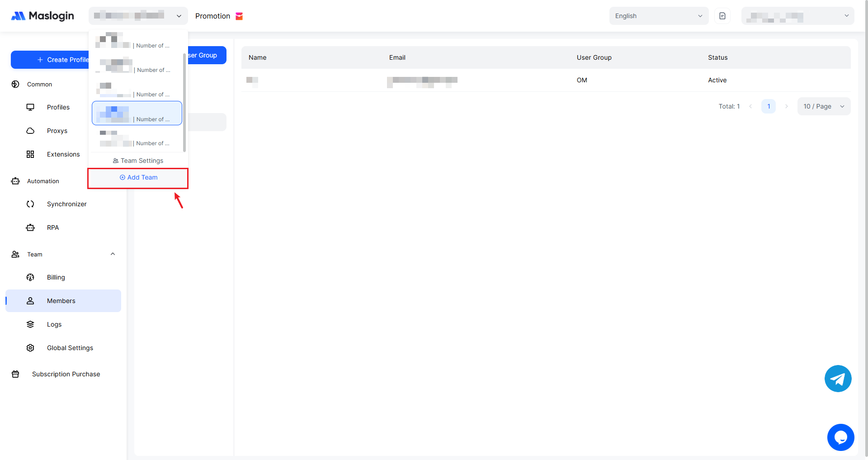Choose Add Team in dropdown menu
The width and height of the screenshot is (868, 460).
[138, 177]
